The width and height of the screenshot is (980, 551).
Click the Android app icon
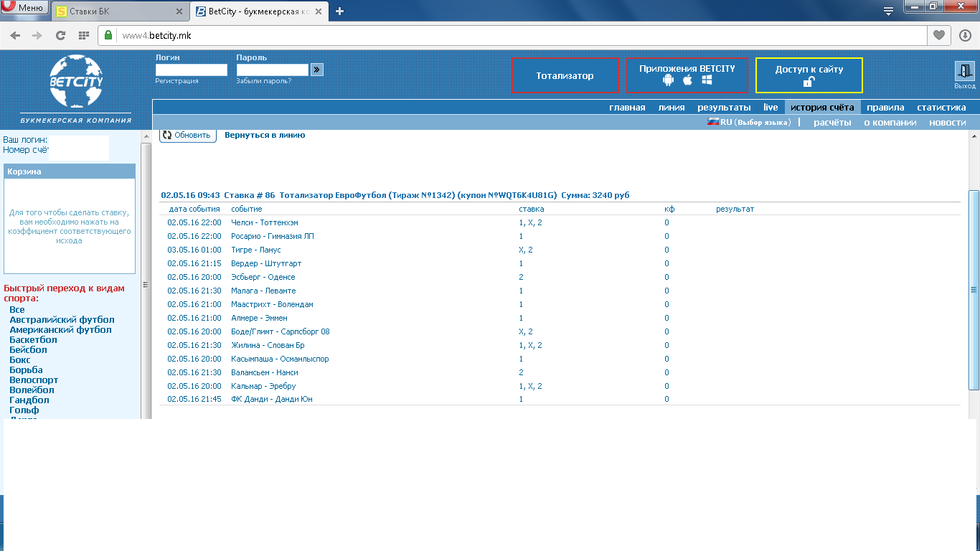coord(669,80)
